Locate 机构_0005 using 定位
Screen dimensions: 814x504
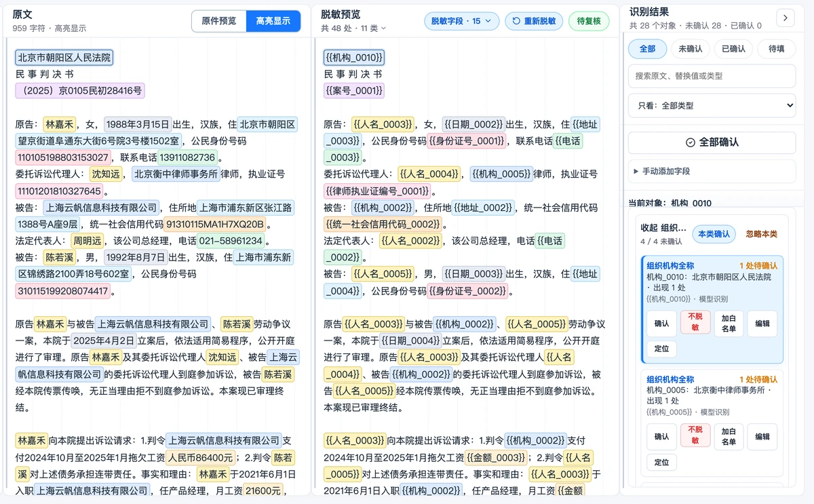[x=661, y=462]
